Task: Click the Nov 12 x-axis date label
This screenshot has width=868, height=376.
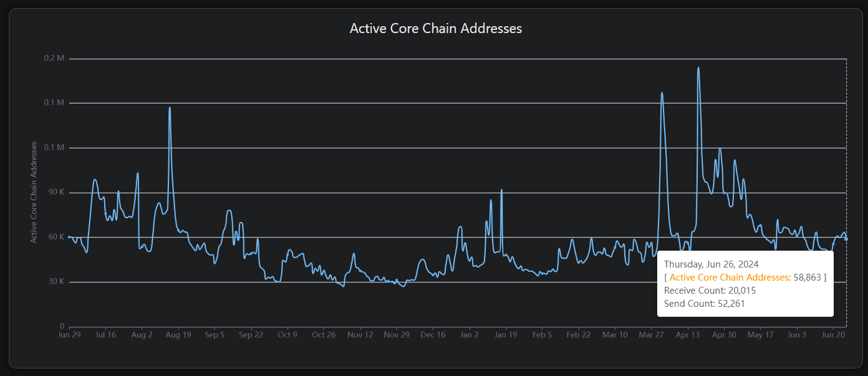Action: coord(360,334)
